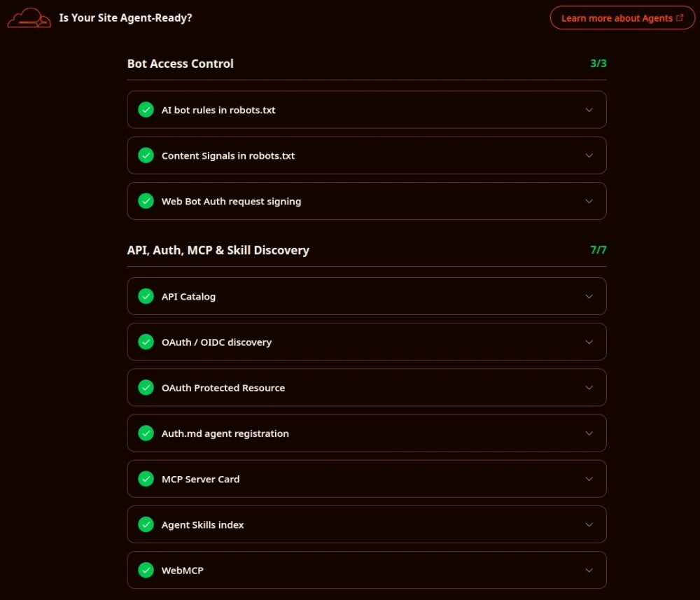Click green check icon beside Web Bot Auth

(146, 201)
